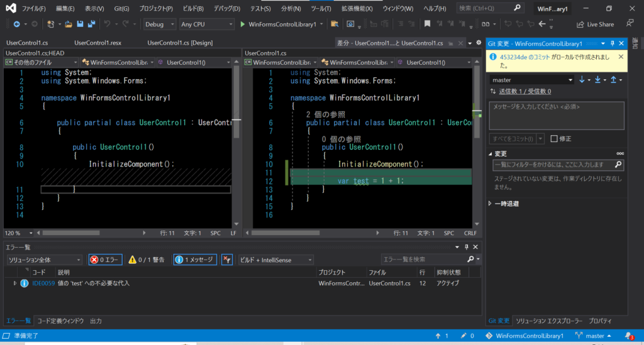Toggle the bookmark icon in the toolbar
Image resolution: width=644 pixels, height=345 pixels.
pos(427,25)
